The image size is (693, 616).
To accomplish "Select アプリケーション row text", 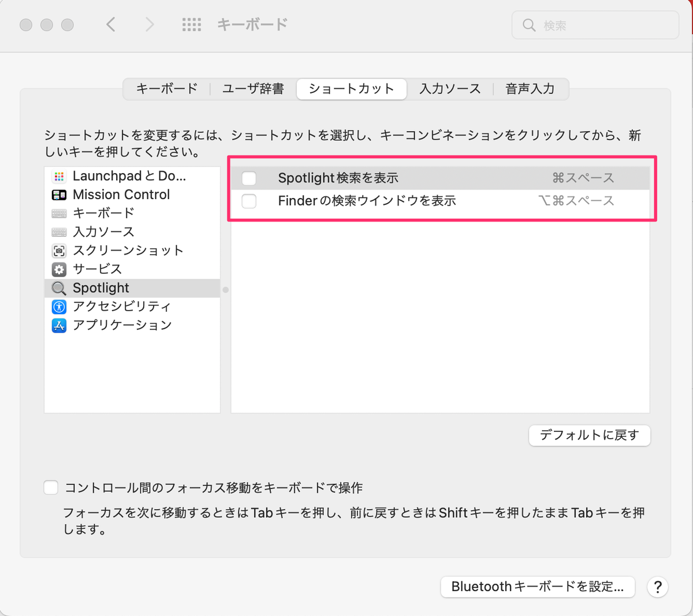I will coord(122,325).
